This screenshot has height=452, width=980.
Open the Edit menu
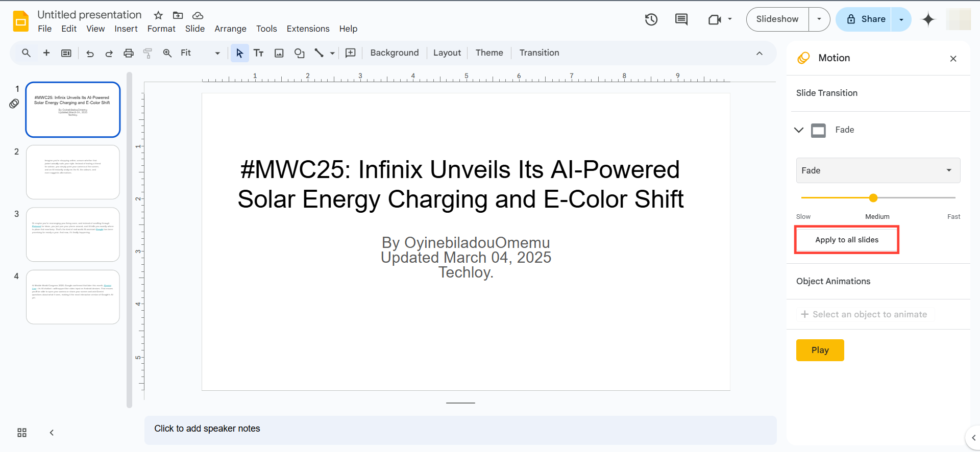click(x=69, y=29)
